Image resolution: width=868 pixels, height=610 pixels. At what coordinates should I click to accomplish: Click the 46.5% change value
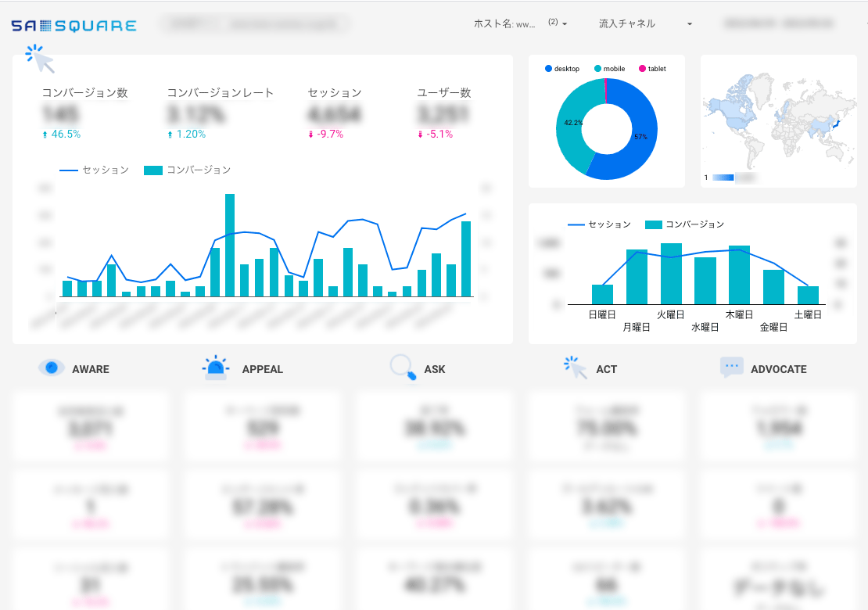click(66, 134)
